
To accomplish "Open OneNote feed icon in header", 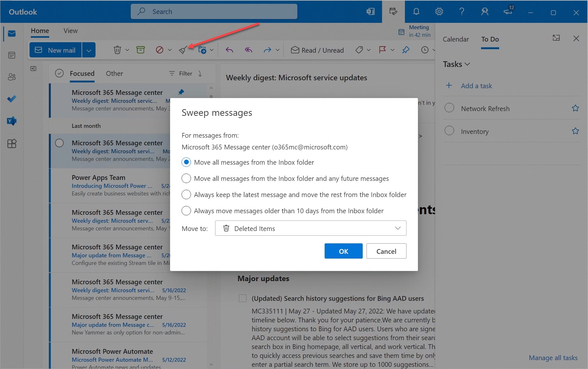I will (371, 12).
